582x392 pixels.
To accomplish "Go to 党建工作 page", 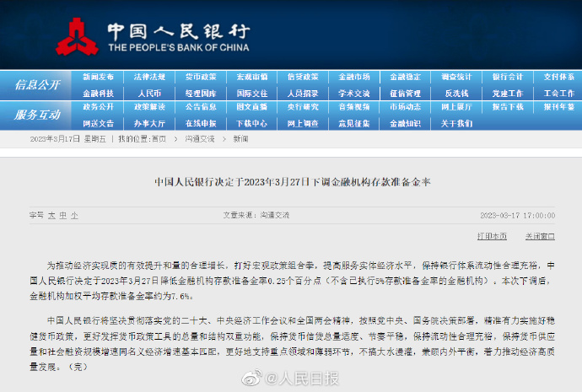I will point(508,94).
